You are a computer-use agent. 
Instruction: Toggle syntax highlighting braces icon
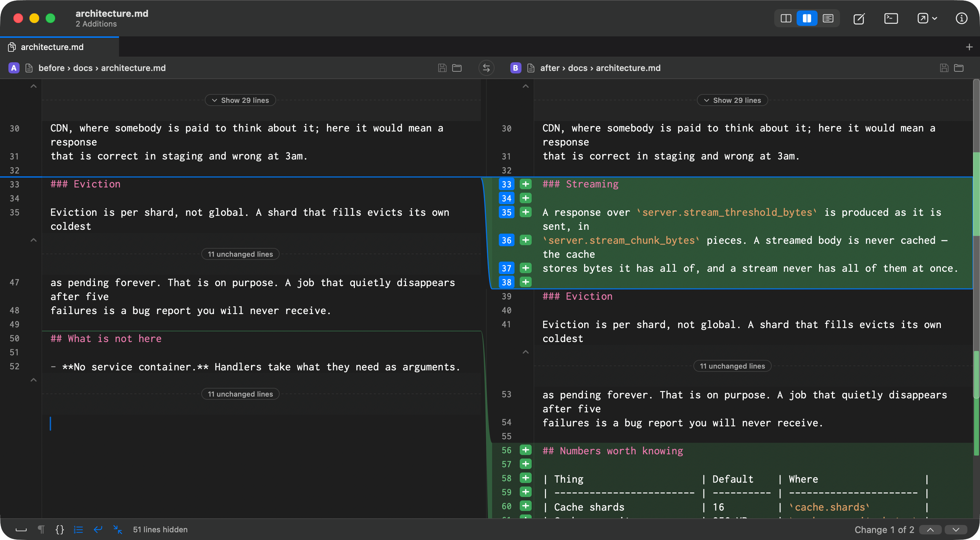click(60, 530)
